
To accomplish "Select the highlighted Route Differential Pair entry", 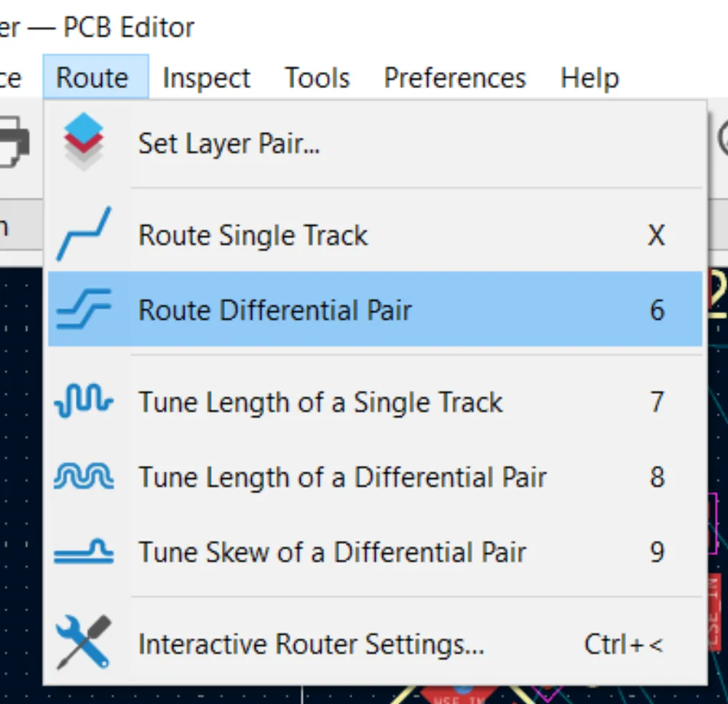I will click(275, 310).
